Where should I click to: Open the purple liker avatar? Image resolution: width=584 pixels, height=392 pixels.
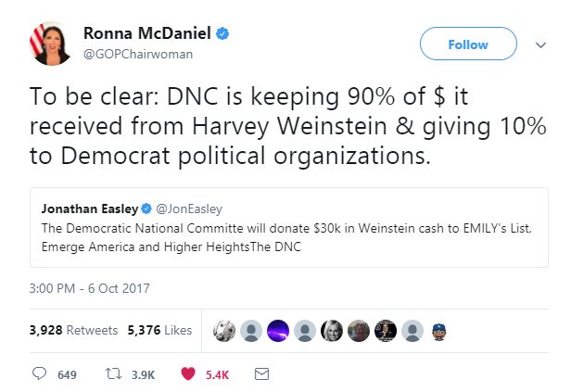point(277,330)
